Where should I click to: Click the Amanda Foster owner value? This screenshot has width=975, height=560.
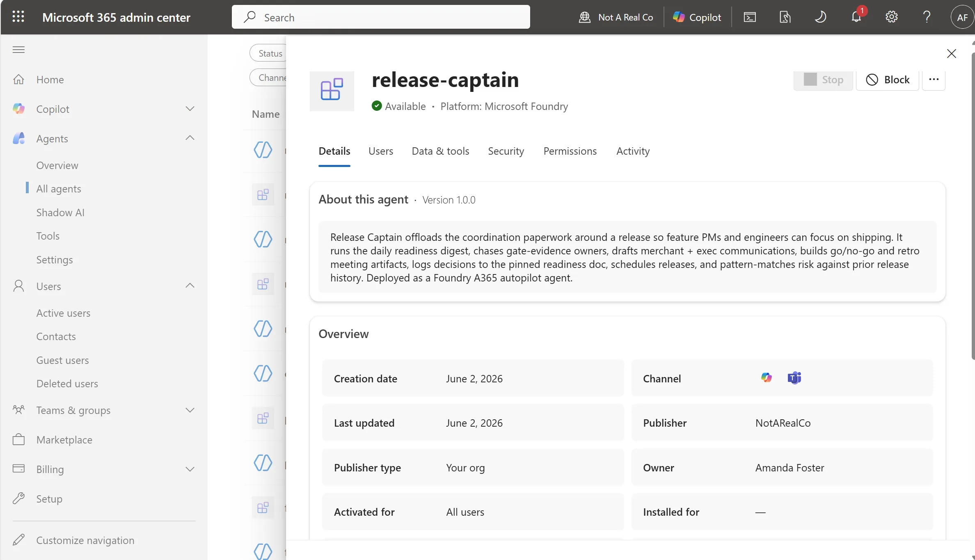click(x=790, y=468)
